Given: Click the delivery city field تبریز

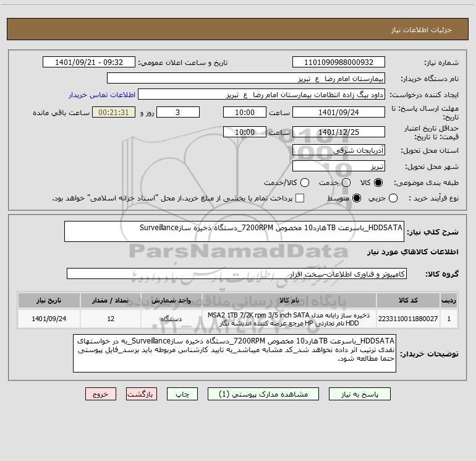Looking at the screenshot, I should click(339, 166).
